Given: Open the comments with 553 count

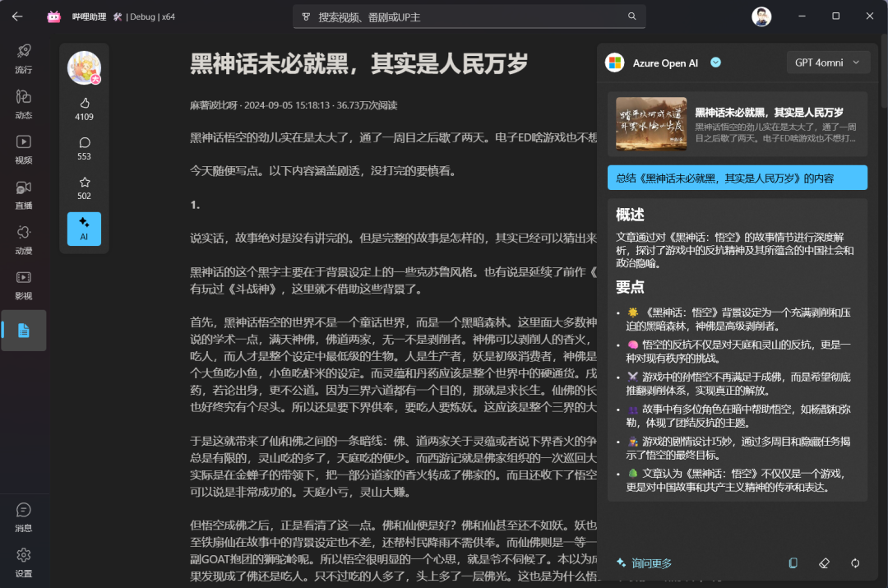Looking at the screenshot, I should [84, 147].
